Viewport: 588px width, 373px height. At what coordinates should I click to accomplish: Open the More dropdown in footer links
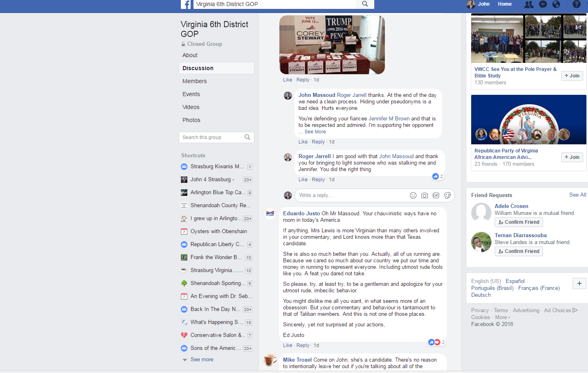[x=502, y=317]
